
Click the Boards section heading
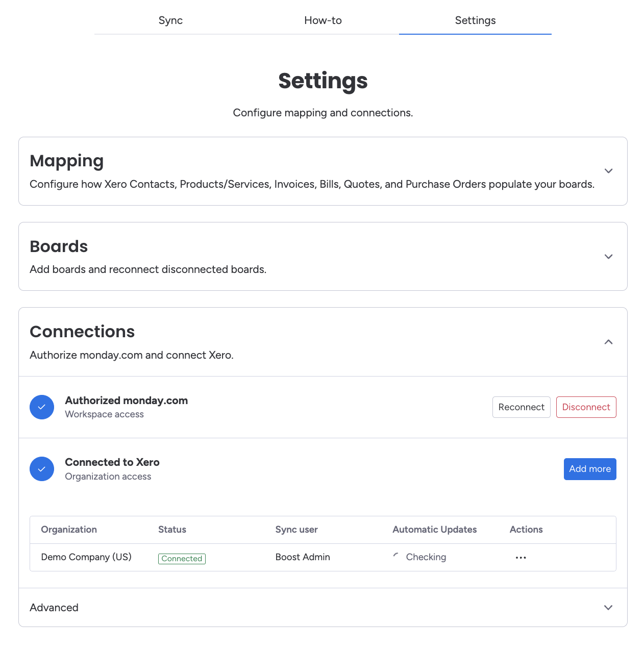point(59,246)
